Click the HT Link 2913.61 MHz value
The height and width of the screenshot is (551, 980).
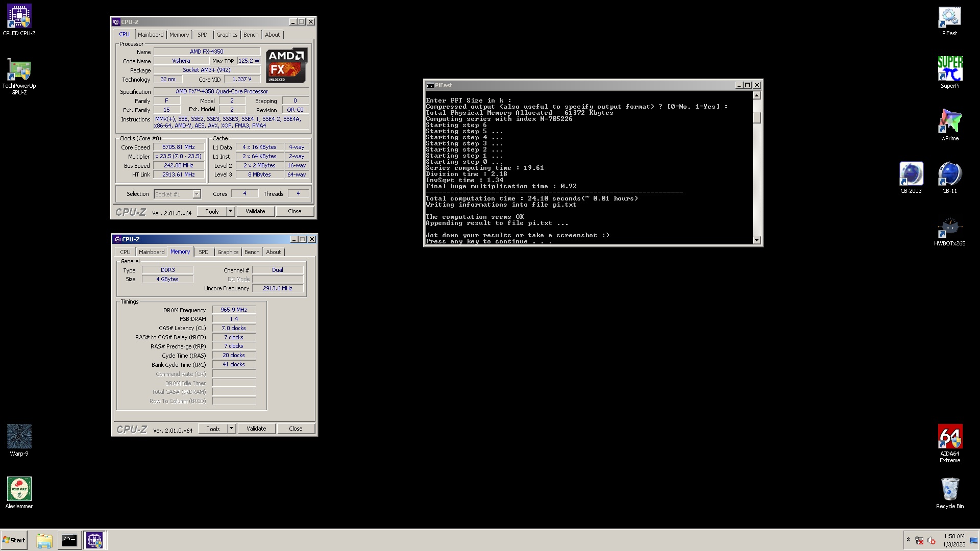[x=179, y=174]
